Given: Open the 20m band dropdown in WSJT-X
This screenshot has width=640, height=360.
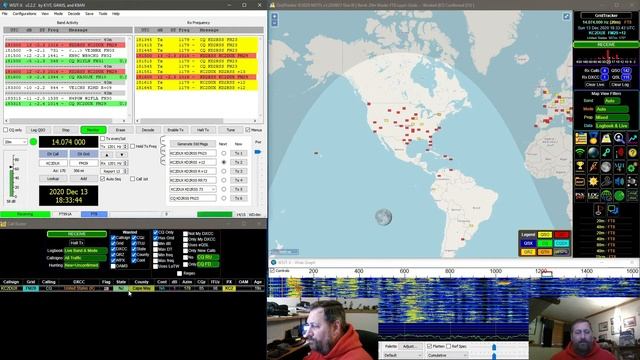Looking at the screenshot, I should point(16,142).
